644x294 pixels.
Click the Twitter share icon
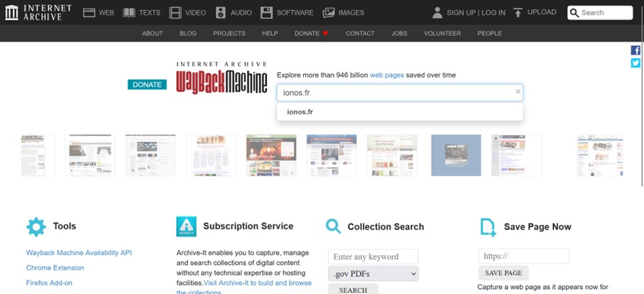coord(635,63)
